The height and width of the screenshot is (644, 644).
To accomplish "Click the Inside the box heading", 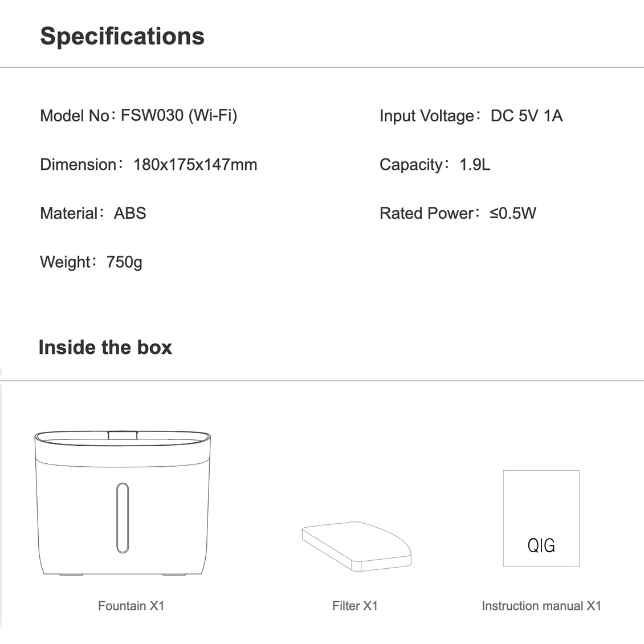I will click(105, 347).
